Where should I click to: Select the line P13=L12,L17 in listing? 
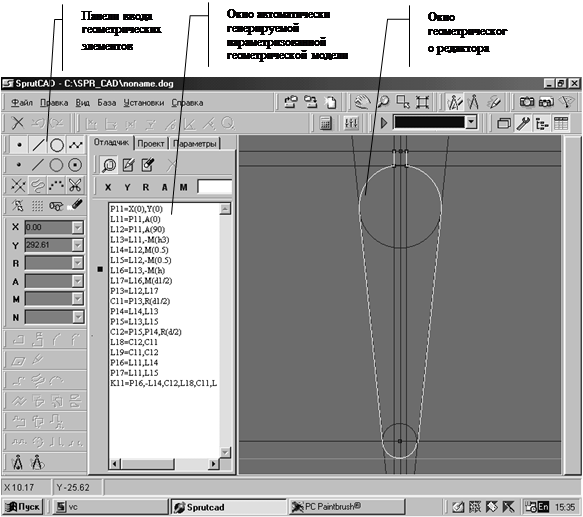coord(134,291)
